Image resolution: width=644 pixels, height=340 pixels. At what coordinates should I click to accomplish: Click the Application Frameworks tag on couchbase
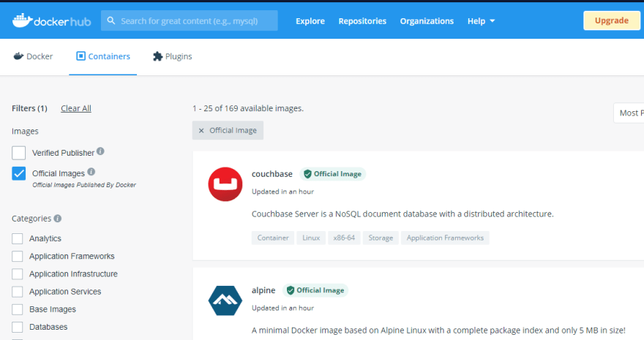point(445,238)
